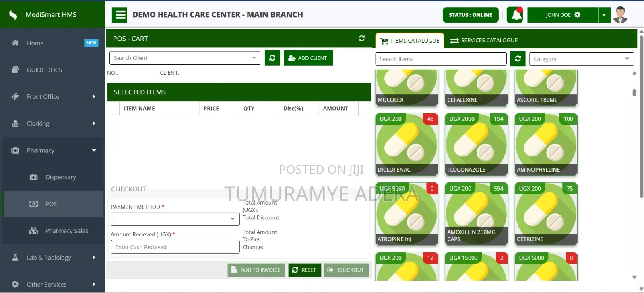644x293 pixels.
Task: Switch to the Items Catalogue tab
Action: [x=410, y=41]
